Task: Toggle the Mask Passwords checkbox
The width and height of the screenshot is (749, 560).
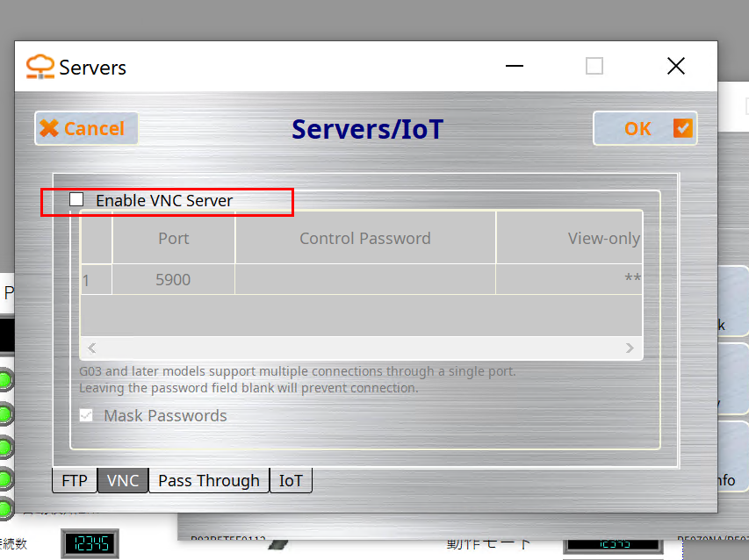Action: pyautogui.click(x=87, y=415)
